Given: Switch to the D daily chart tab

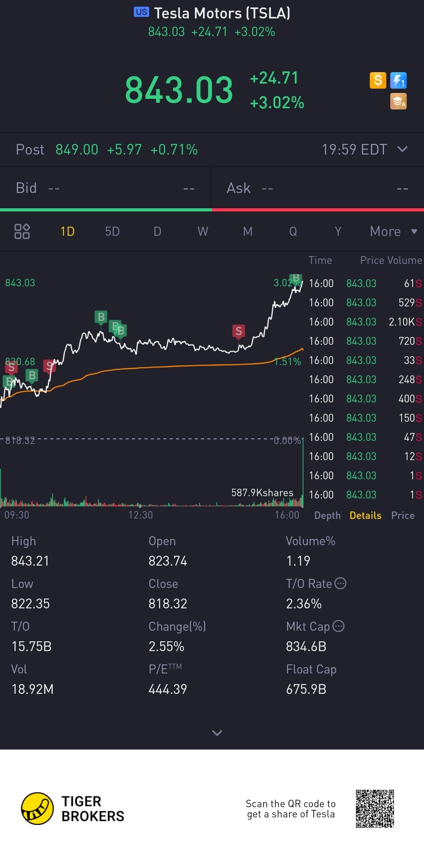Looking at the screenshot, I should pyautogui.click(x=157, y=231).
